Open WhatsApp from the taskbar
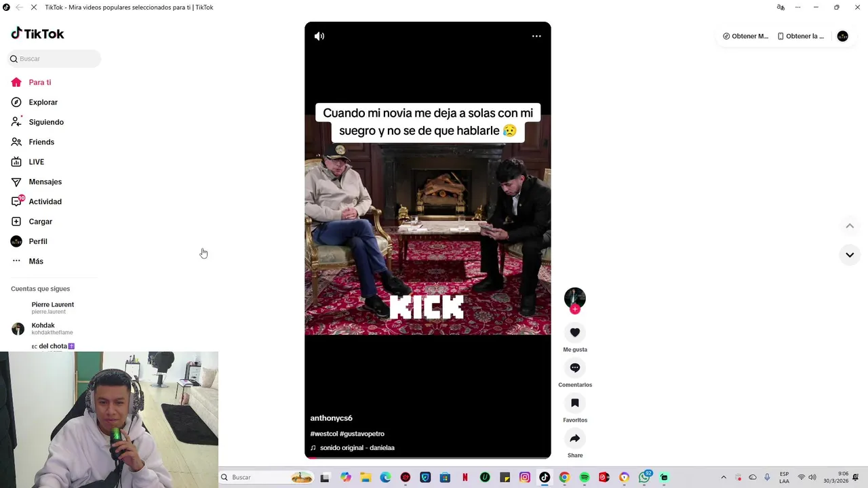This screenshot has height=488, width=868. point(645,478)
